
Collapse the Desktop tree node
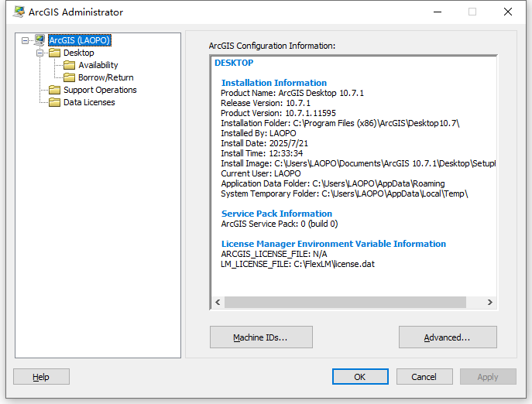[39, 53]
